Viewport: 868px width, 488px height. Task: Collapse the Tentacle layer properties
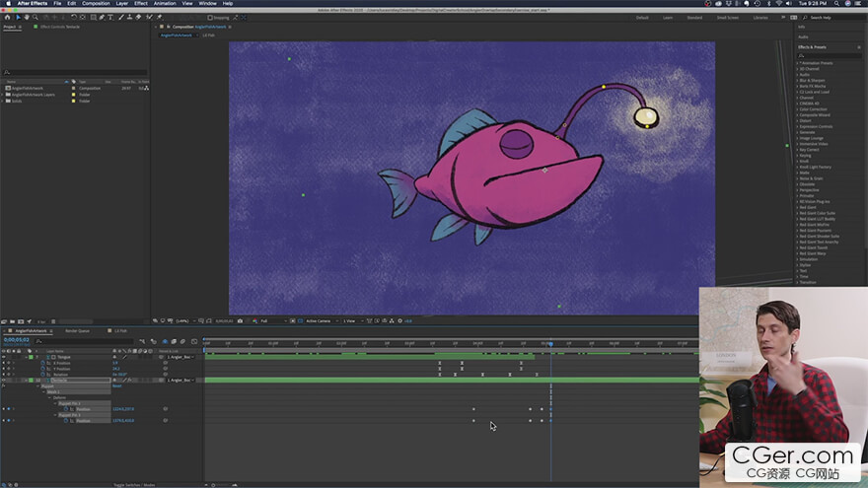point(26,381)
